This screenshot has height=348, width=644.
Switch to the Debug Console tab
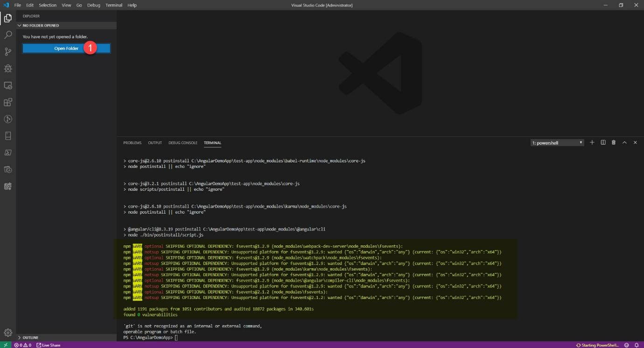pos(183,143)
